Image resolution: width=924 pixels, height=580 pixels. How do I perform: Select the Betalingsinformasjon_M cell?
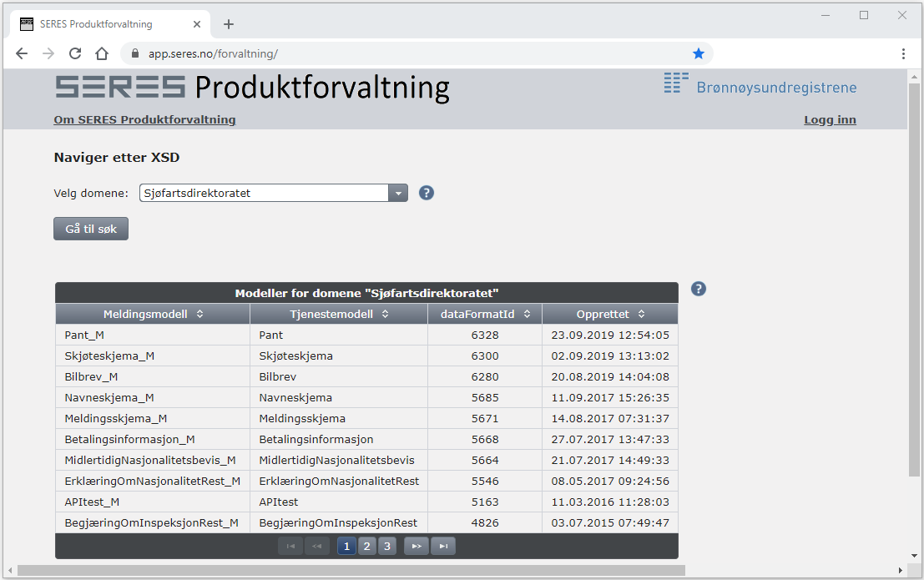[153, 439]
